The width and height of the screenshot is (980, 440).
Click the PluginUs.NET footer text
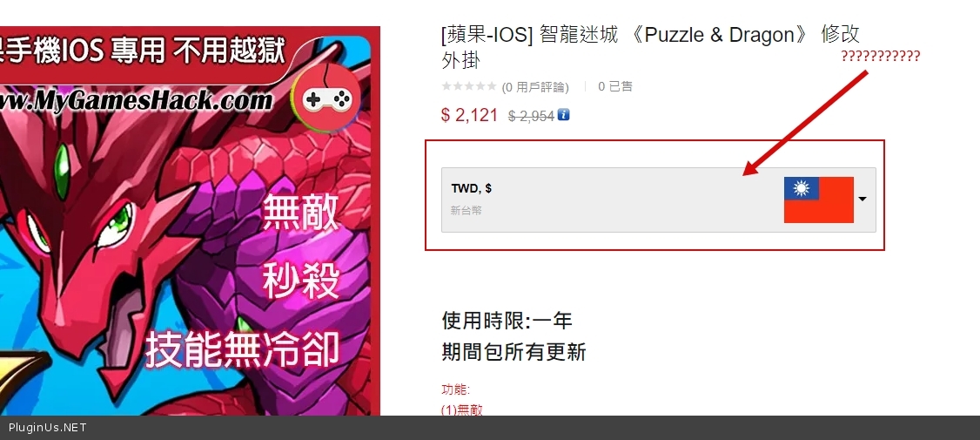pos(48,428)
